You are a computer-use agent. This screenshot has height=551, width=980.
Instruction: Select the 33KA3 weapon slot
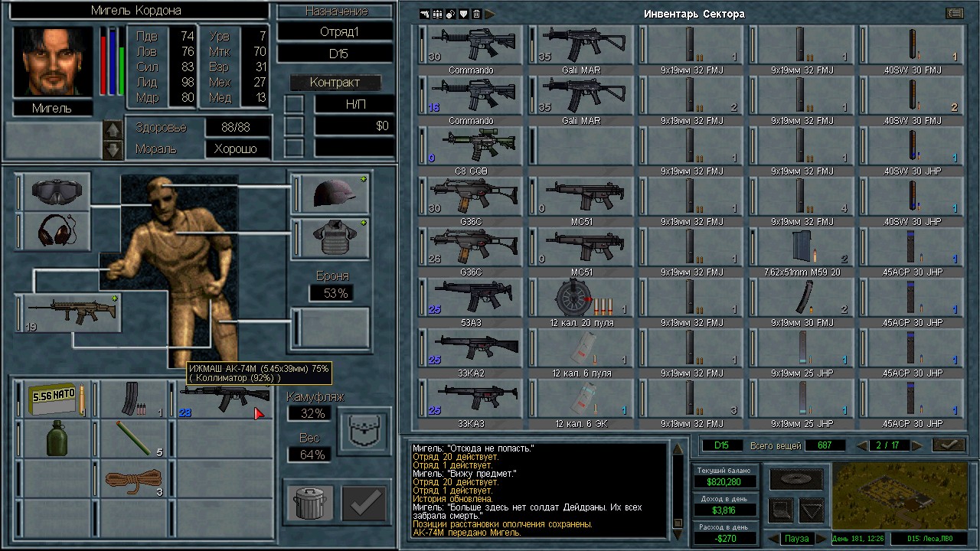(471, 398)
